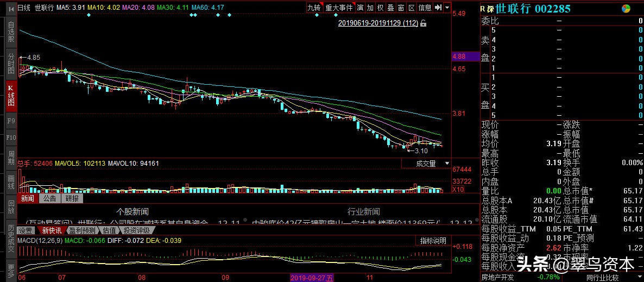This screenshot has width=644, height=282.
Task: Click the 4.85 high price annotation
Action: click(x=33, y=58)
